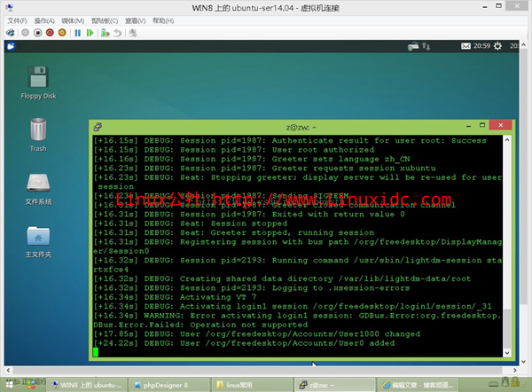Switch to phpDesigner 8 taskbar item
Viewport: 532px width, 392px height.
pos(169,385)
